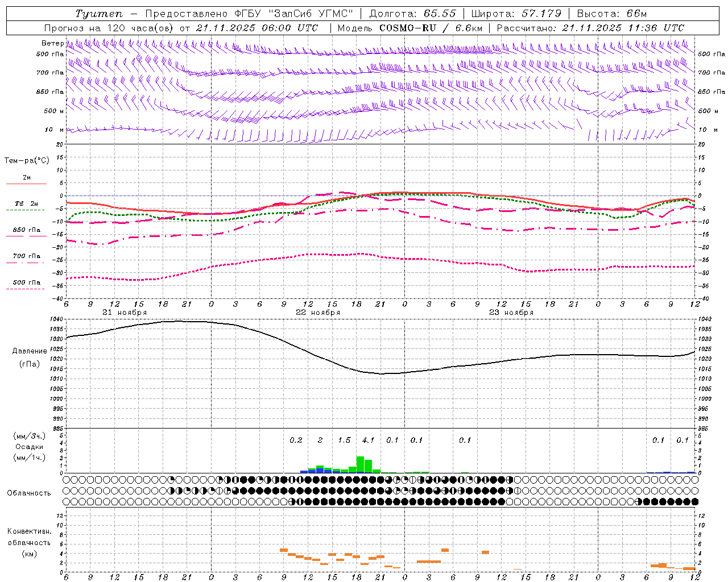Image resolution: width=728 pixels, height=582 pixels.
Task: Click the "4.1" precipitation total value
Action: (368, 440)
